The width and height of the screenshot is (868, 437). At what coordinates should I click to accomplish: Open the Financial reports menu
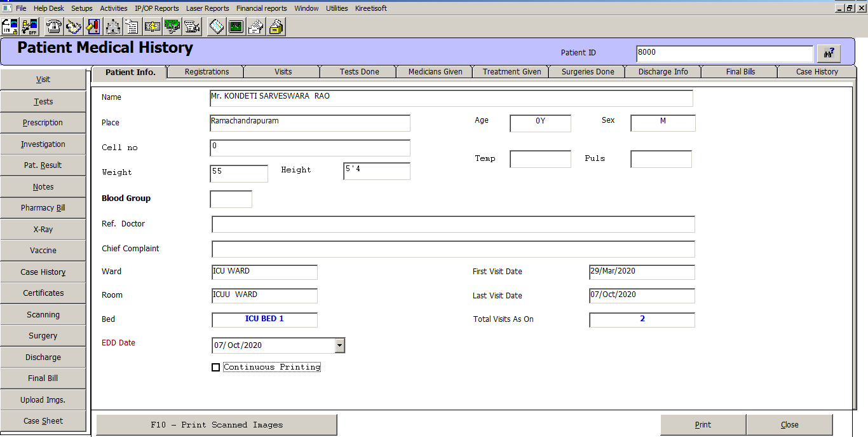(x=261, y=8)
